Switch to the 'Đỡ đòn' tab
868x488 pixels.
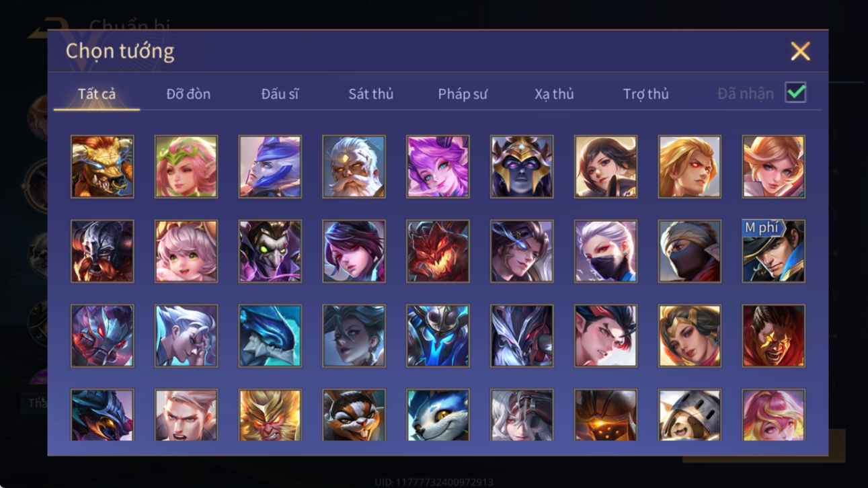pyautogui.click(x=188, y=94)
